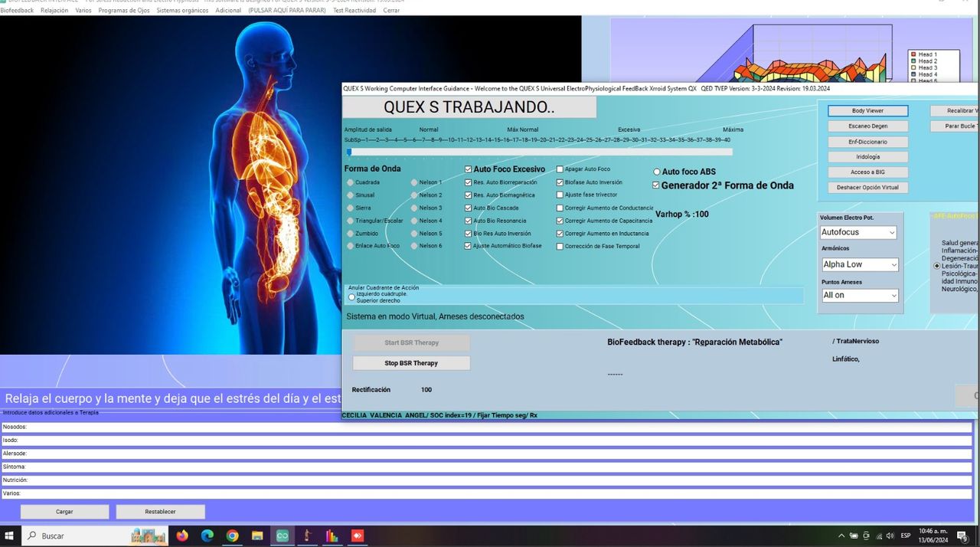Click the Iridología button
Image resolution: width=980 pixels, height=547 pixels.
tap(867, 157)
